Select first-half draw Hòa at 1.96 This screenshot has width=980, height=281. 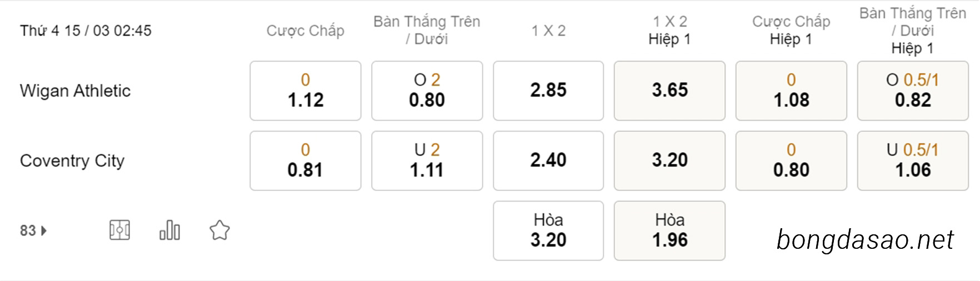coord(669,230)
